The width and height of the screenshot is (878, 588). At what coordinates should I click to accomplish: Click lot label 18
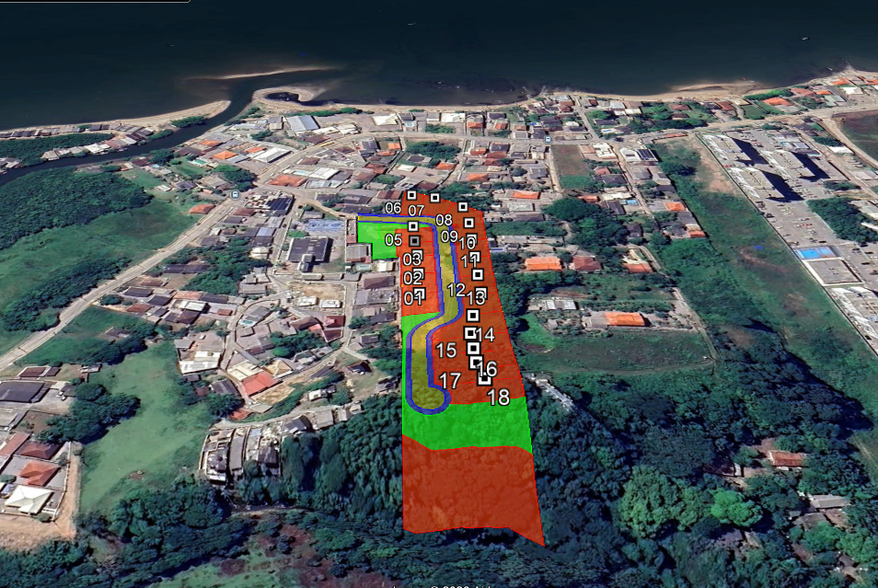coord(498,398)
